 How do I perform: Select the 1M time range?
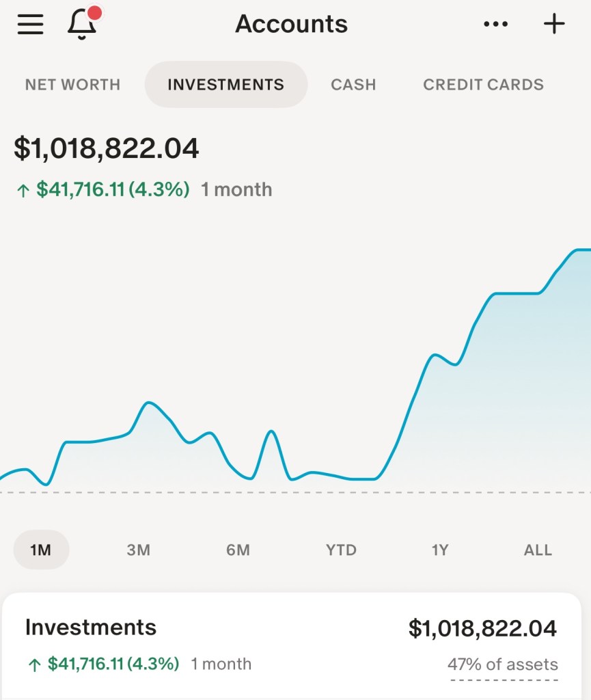pos(41,550)
